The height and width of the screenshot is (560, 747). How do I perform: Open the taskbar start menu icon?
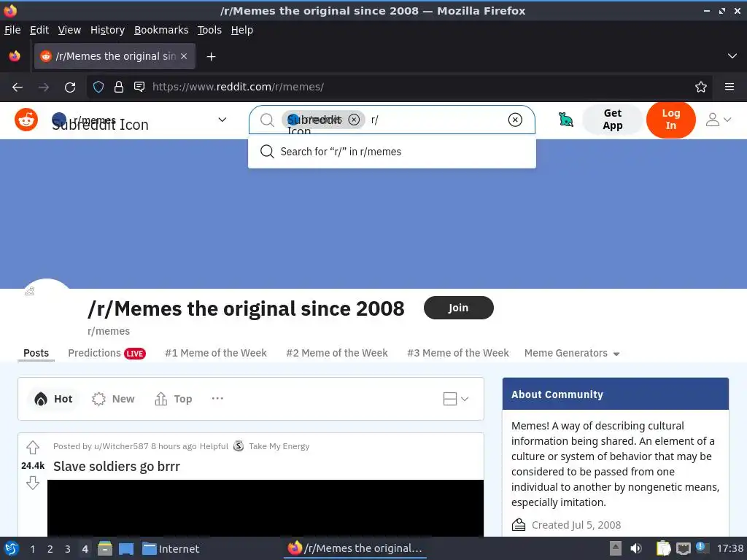12,548
